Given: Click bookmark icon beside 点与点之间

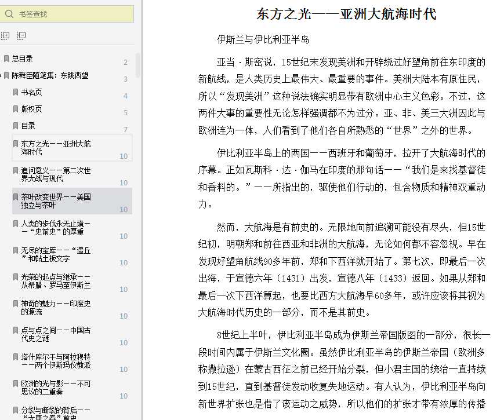Looking at the screenshot, I should click(16, 330).
